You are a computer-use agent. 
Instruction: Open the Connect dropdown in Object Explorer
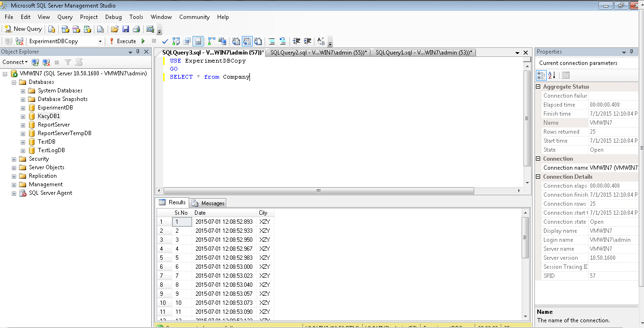15,62
